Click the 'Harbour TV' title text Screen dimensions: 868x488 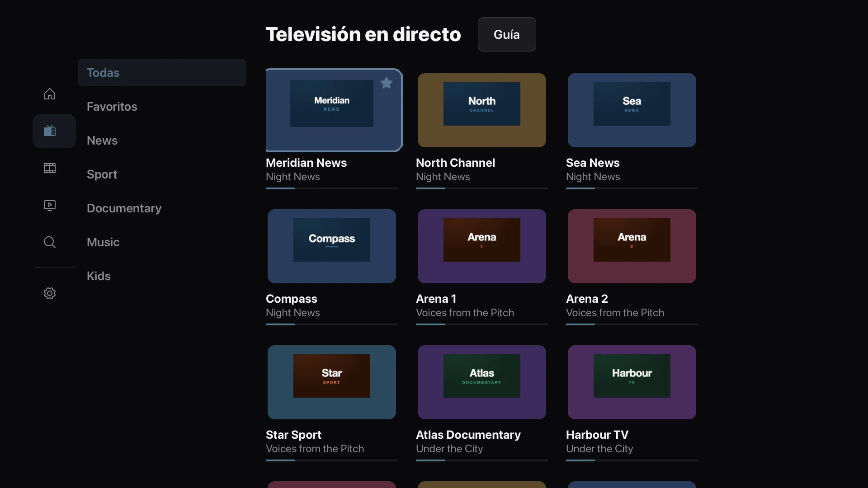597,435
